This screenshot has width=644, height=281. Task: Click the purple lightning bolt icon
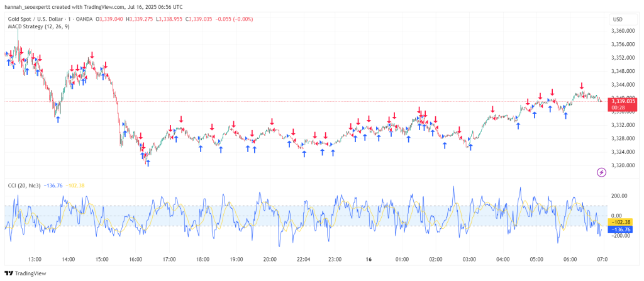(x=601, y=172)
